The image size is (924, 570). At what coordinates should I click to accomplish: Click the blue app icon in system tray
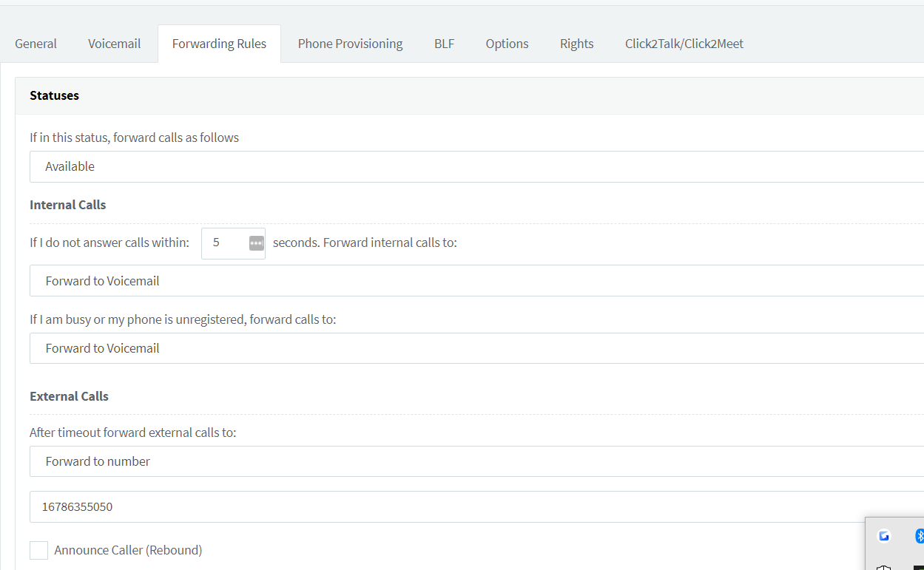pos(883,536)
